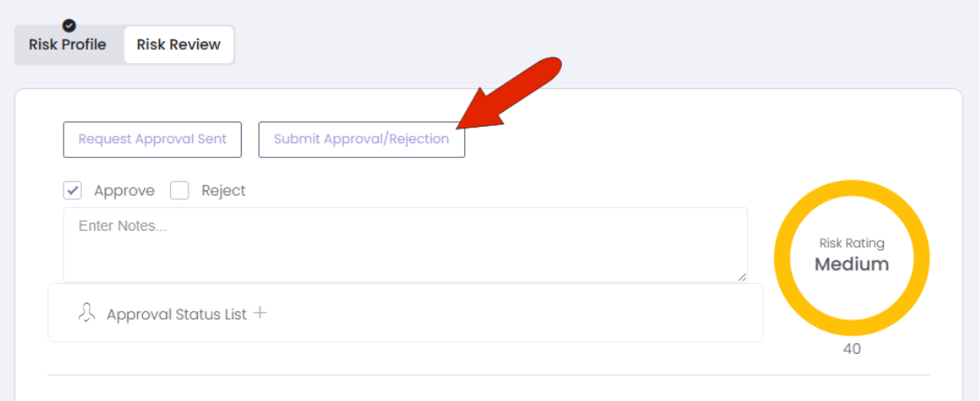Click the Approval Status List heading

[177, 314]
